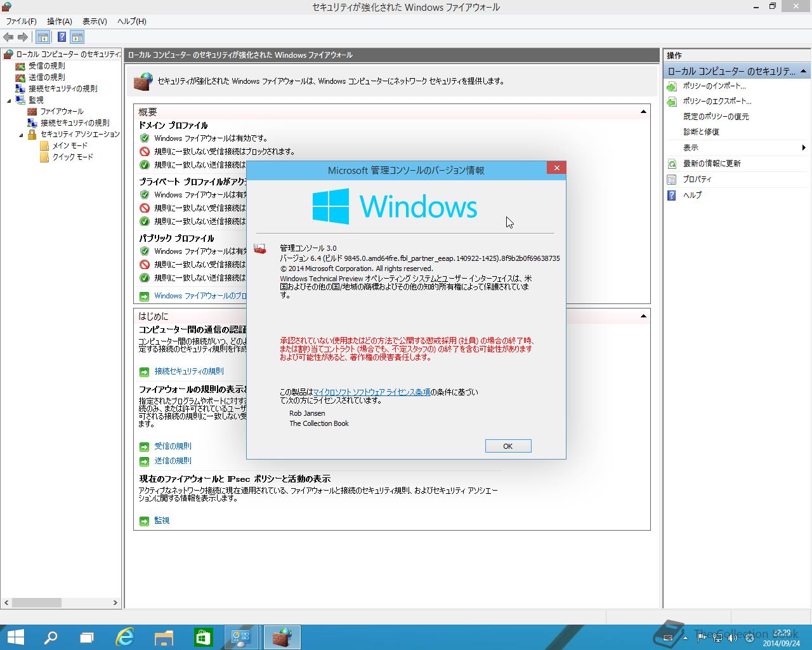Image resolution: width=812 pixels, height=650 pixels.
Task: Open クイック モード folder in the tree
Action: click(x=72, y=157)
